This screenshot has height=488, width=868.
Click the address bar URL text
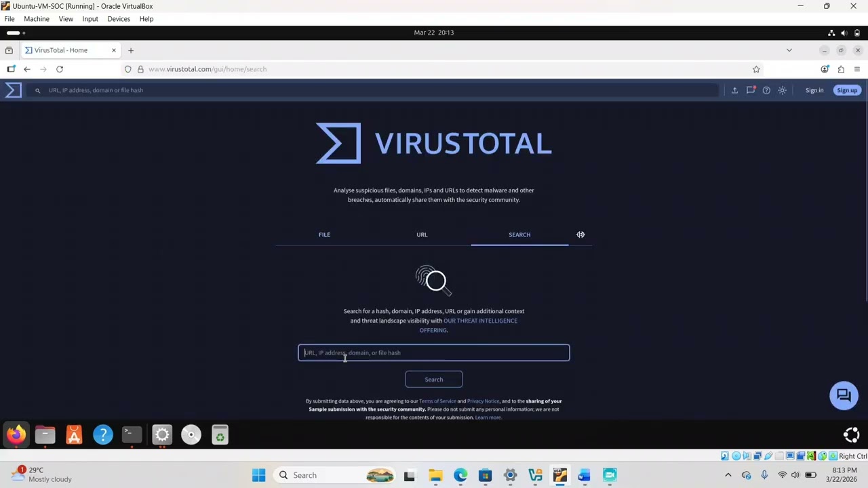(208, 69)
